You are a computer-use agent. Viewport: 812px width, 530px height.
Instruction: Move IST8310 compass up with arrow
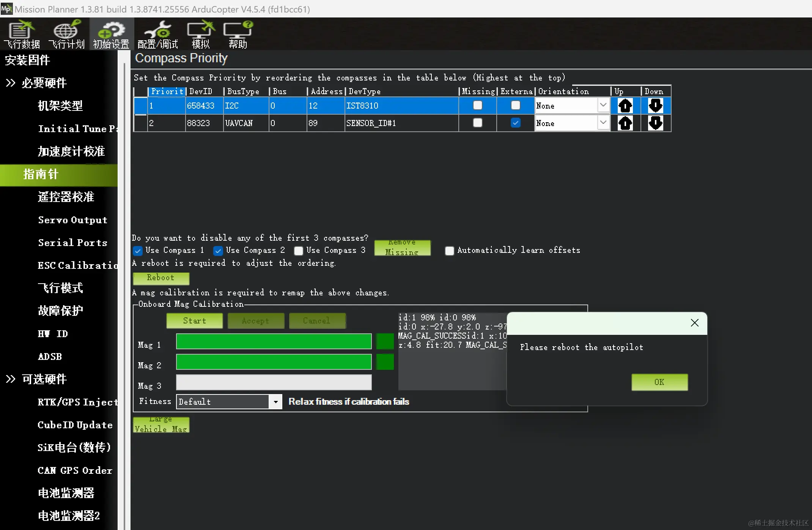[625, 106]
